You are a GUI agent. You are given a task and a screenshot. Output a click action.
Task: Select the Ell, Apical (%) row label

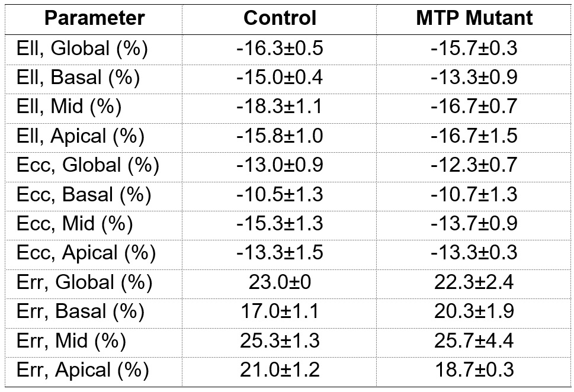81,136
